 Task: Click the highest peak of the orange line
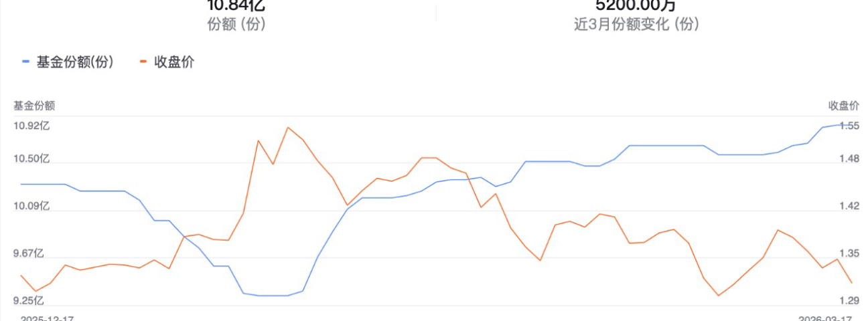coord(288,127)
